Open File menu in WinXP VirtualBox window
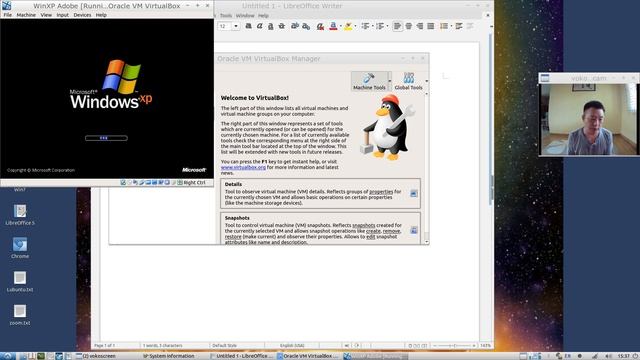Viewport: 640px width, 360px height. click(x=7, y=15)
